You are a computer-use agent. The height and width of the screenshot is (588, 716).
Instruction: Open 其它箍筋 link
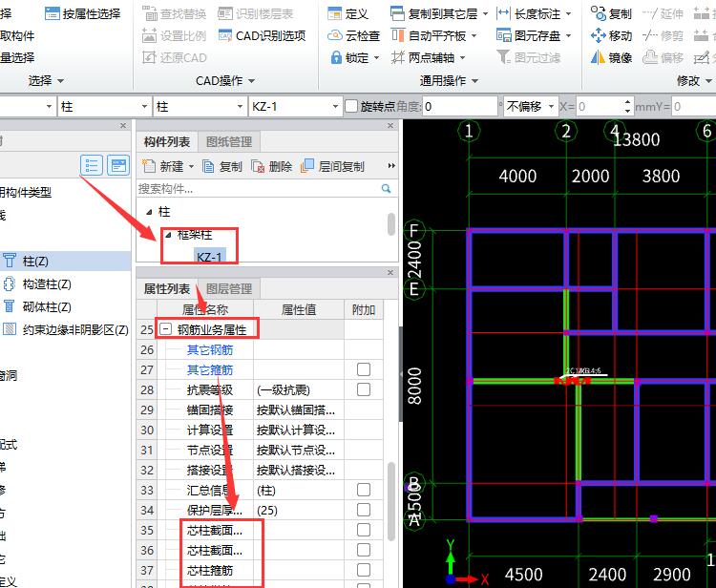[x=210, y=369]
